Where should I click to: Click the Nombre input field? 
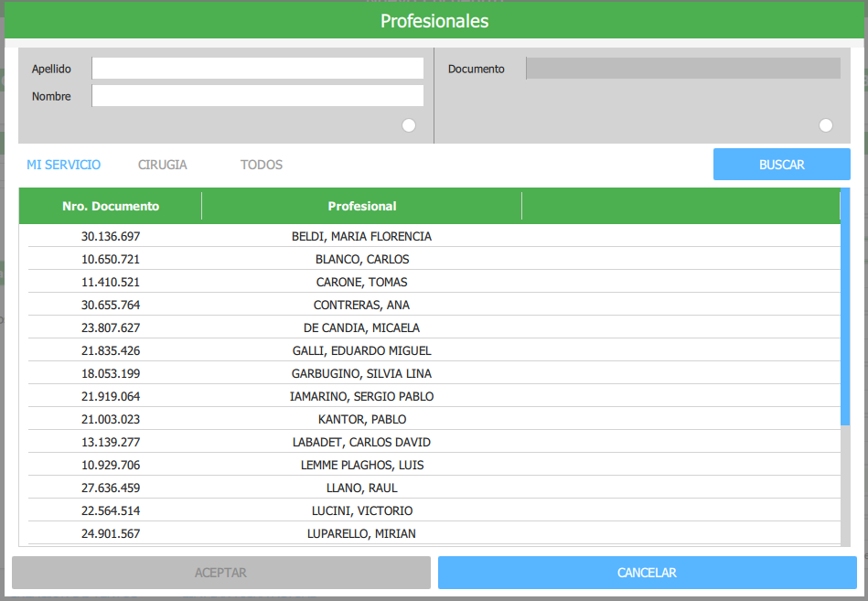(257, 96)
